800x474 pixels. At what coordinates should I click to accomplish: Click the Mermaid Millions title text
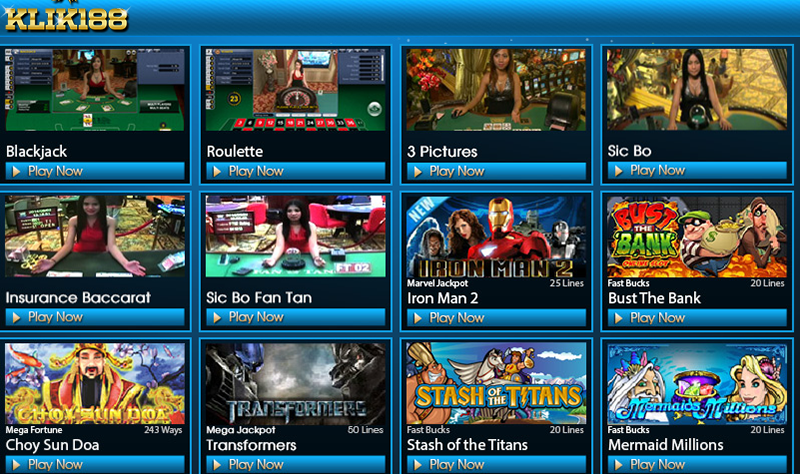click(x=666, y=445)
